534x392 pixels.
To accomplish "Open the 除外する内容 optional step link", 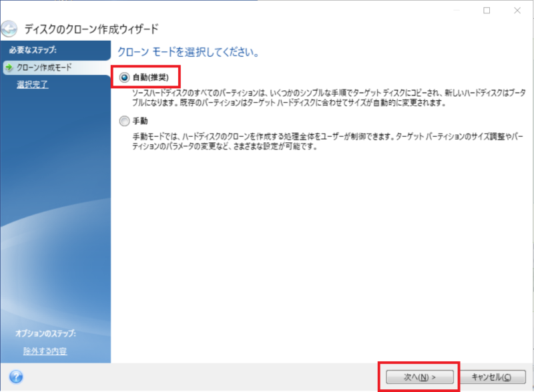I will coord(45,351).
